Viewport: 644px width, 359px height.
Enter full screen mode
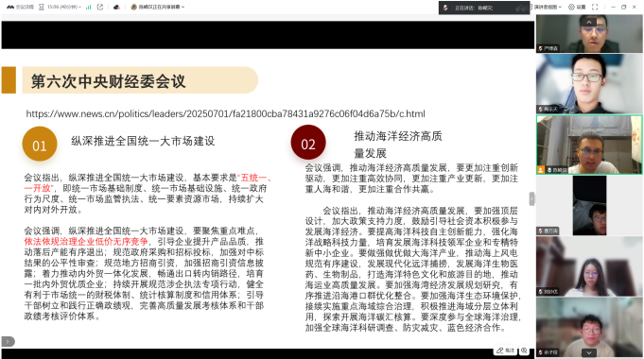(595, 7)
